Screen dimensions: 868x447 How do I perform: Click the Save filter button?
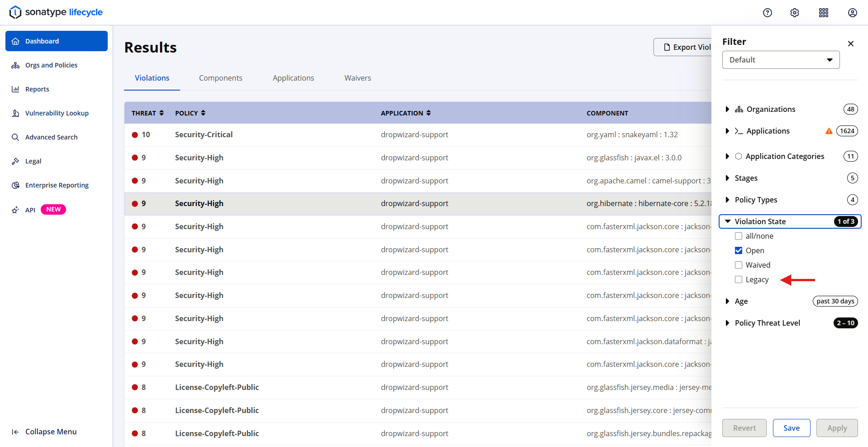click(792, 428)
